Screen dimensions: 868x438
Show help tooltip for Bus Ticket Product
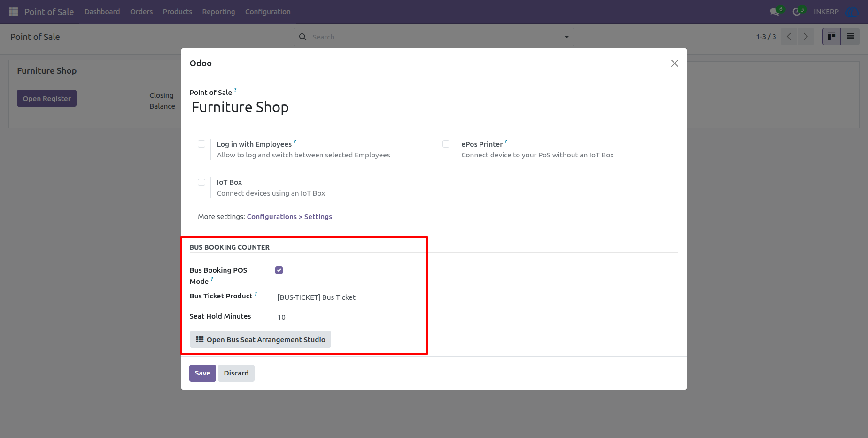[x=256, y=293]
